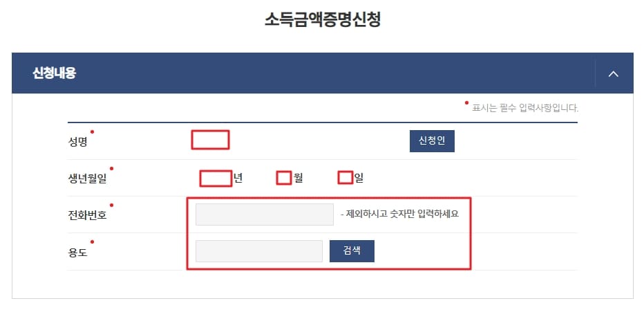Click the 소득금액증명신청 page heading
The width and height of the screenshot is (644, 310).
(323, 20)
